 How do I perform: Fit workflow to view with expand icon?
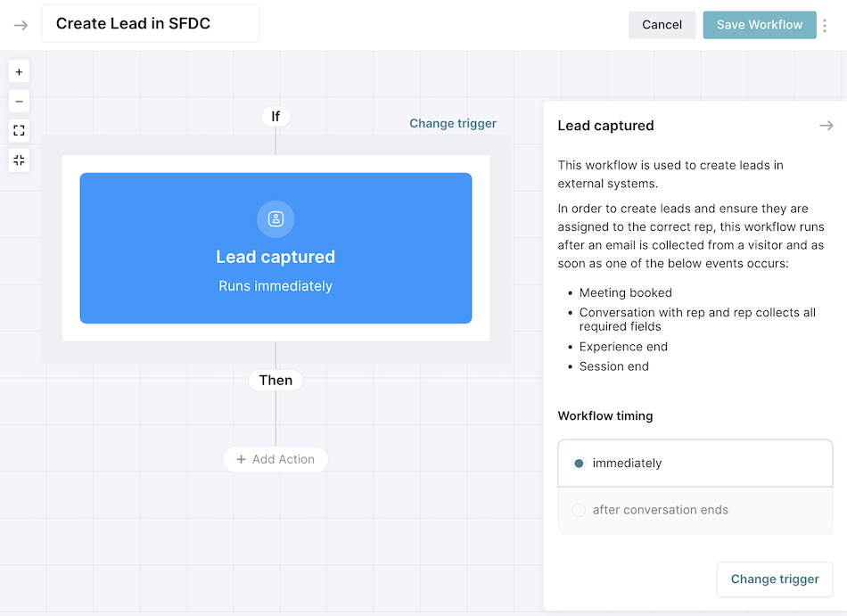[19, 130]
